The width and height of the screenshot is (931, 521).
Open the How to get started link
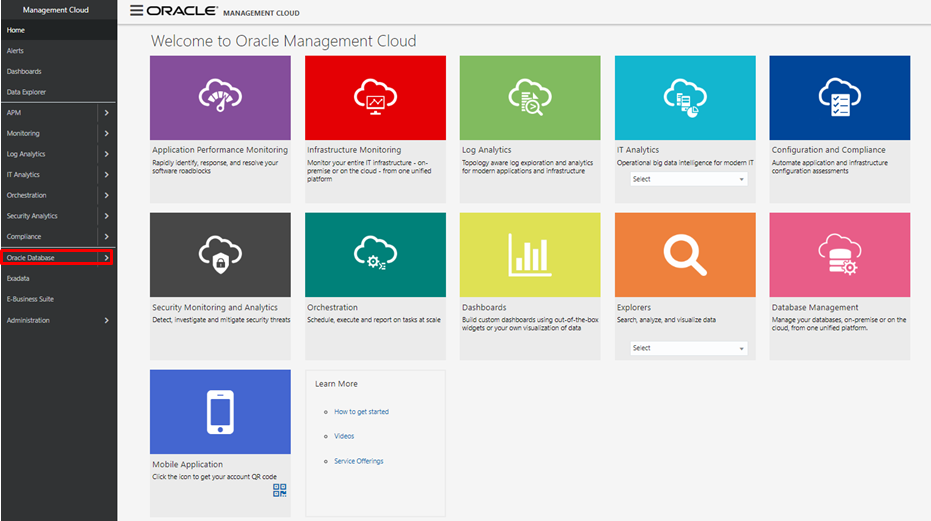(361, 412)
